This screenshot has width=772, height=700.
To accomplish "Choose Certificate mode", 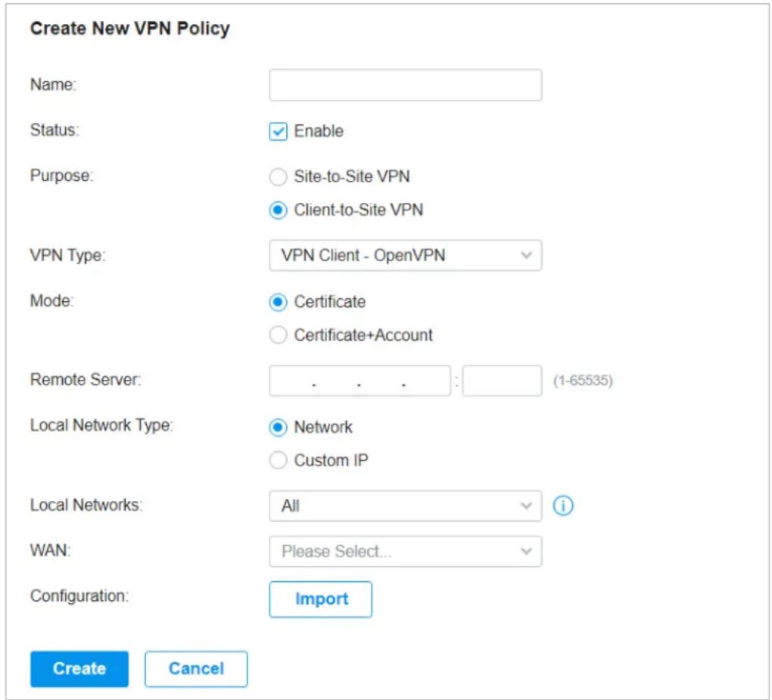I will tap(279, 302).
